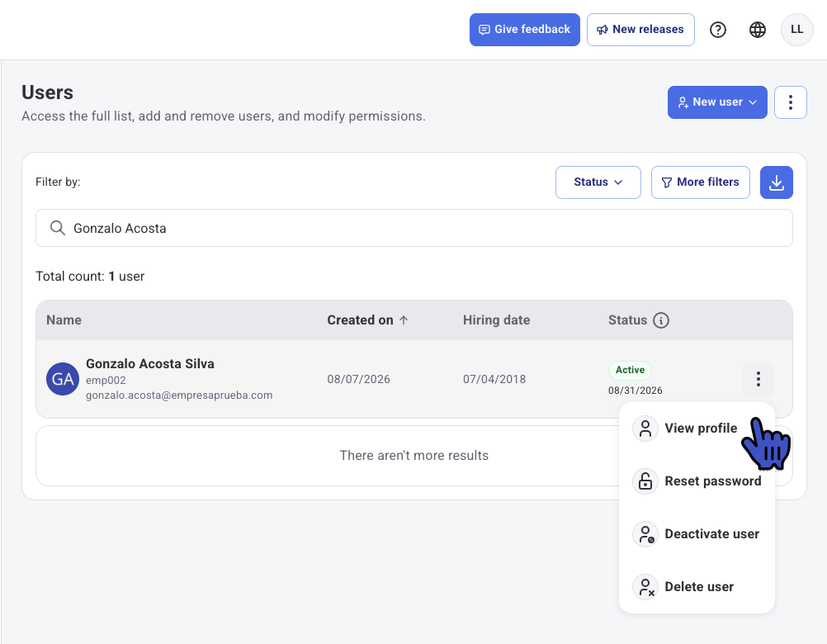Screen dimensions: 827x644
Task: Open the LL account avatar menu
Action: point(797,30)
